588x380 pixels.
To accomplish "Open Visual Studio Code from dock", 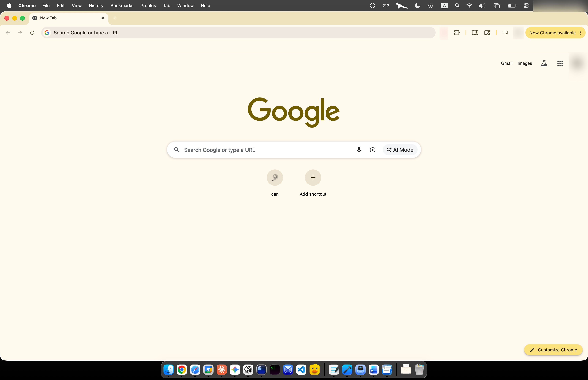I will pyautogui.click(x=301, y=369).
